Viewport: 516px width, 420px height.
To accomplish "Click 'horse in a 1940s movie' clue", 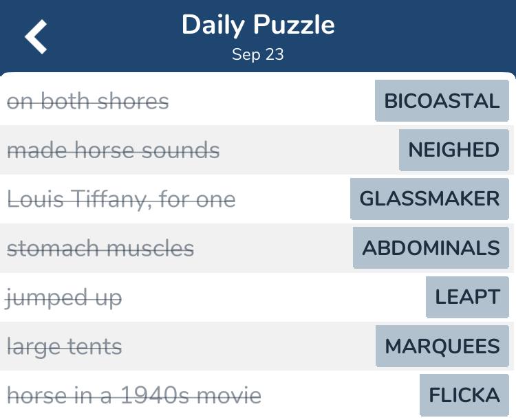I will [134, 395].
